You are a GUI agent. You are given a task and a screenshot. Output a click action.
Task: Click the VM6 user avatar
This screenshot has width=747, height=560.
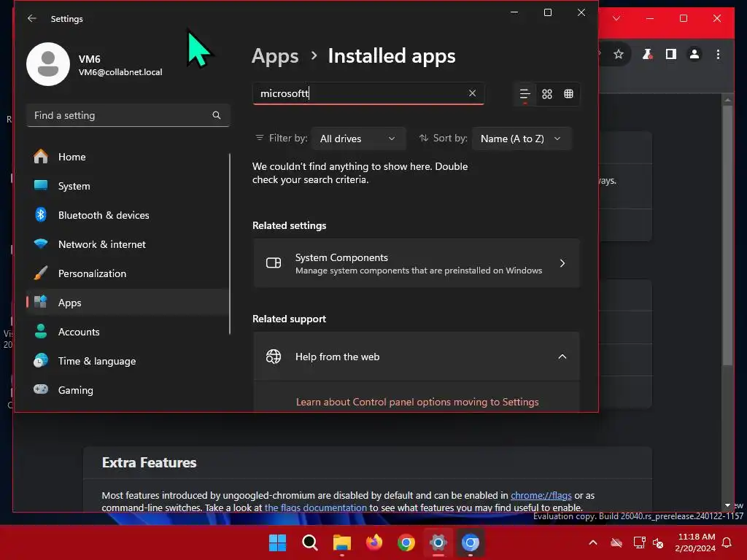48,64
